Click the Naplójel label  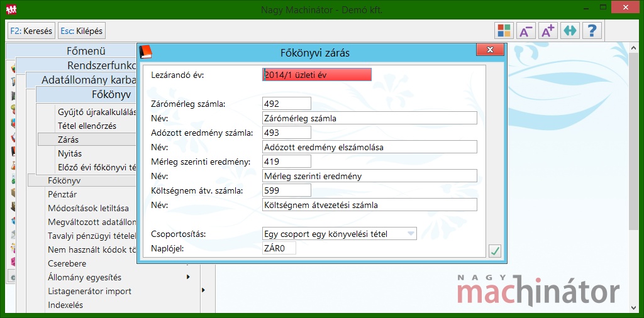pyautogui.click(x=167, y=248)
